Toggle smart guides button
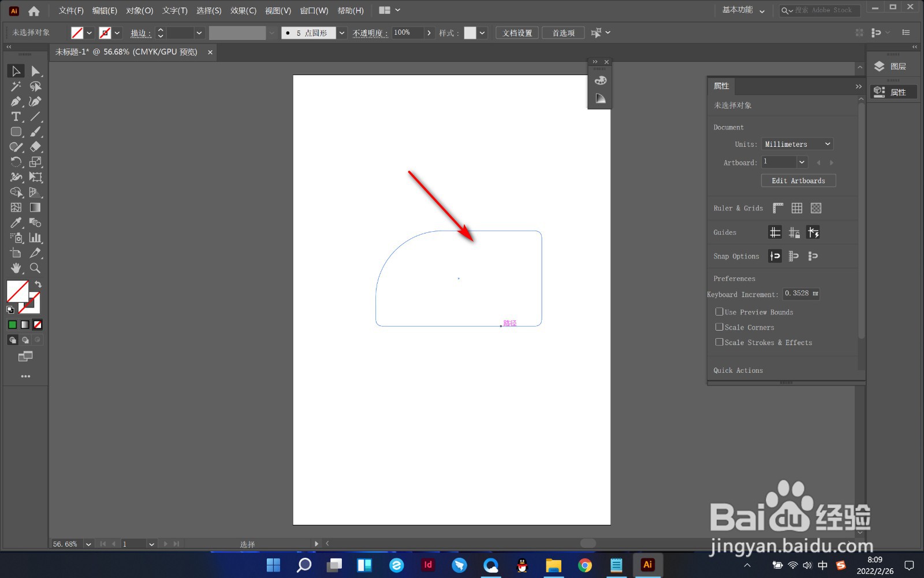This screenshot has height=578, width=924. click(x=813, y=232)
